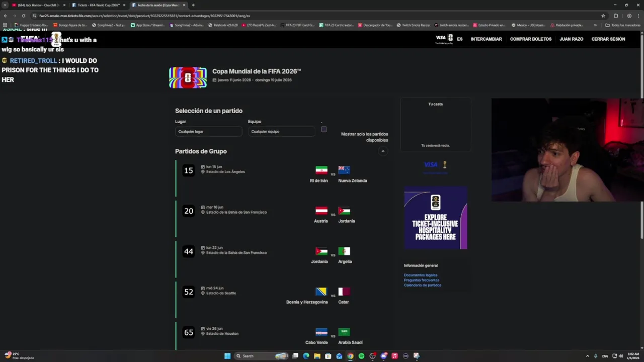Screen dimensions: 644x362
Task: Open the Equipo 'Cualquier equipo' dropdown
Action: coord(281,131)
